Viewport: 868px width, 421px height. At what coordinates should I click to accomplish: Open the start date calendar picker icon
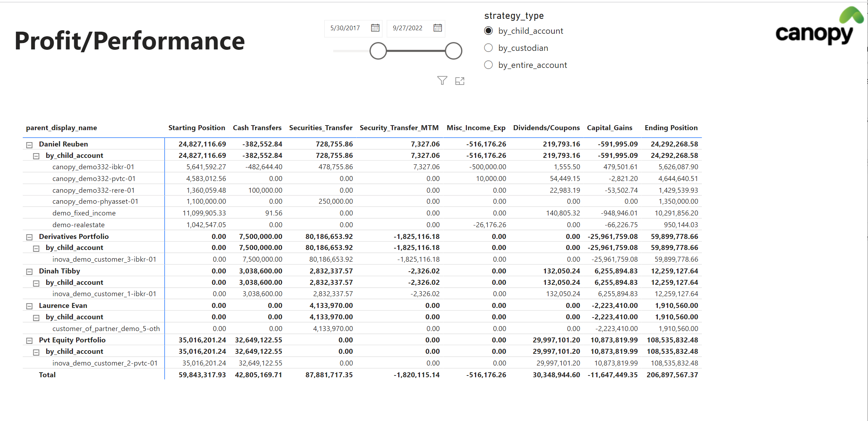point(375,28)
